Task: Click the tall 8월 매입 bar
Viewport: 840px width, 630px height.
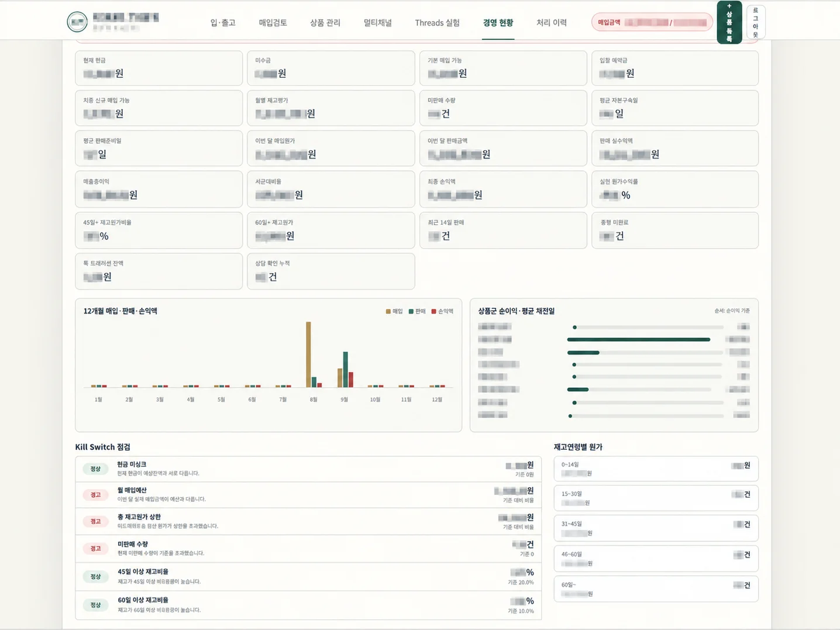Action: click(308, 354)
